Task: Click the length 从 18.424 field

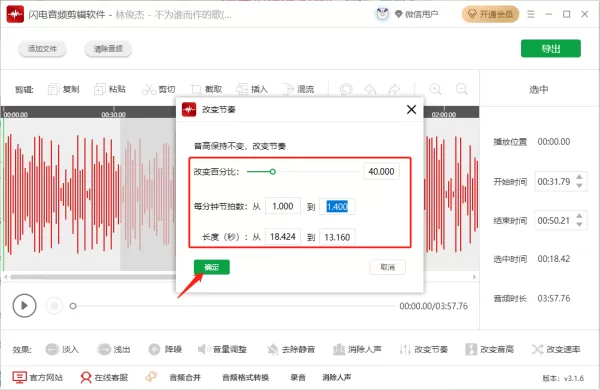Action: pos(283,237)
